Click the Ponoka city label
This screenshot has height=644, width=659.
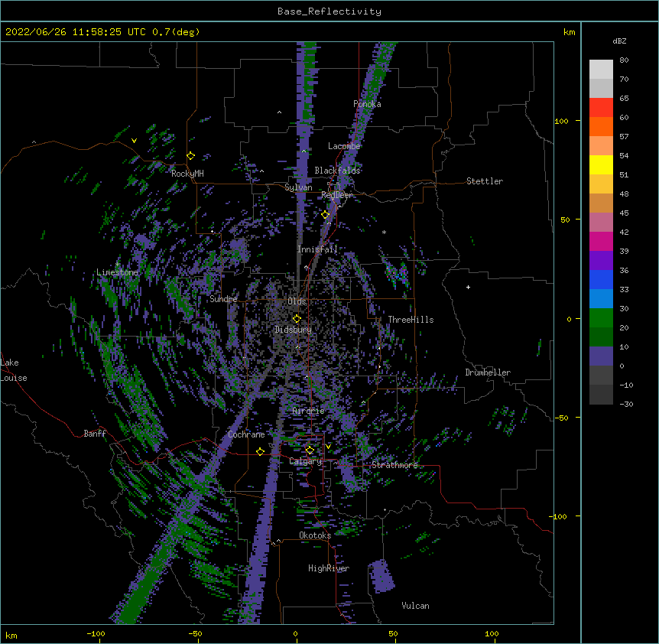pos(367,104)
